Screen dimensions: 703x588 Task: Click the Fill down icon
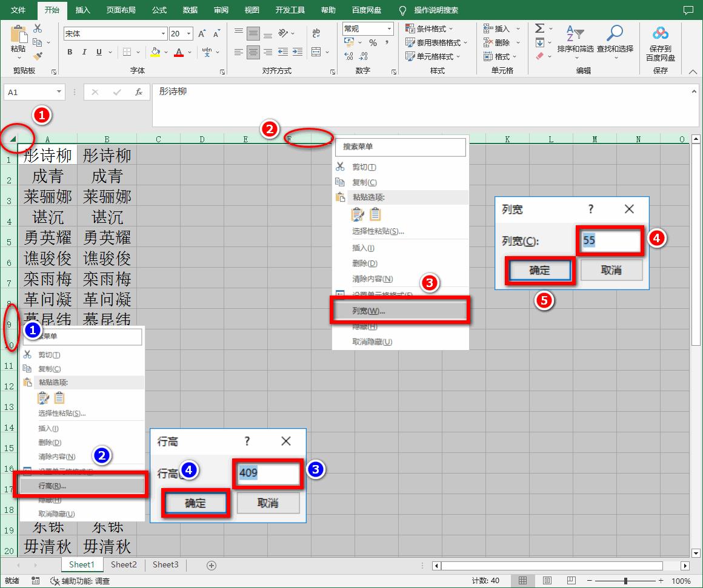tap(540, 42)
